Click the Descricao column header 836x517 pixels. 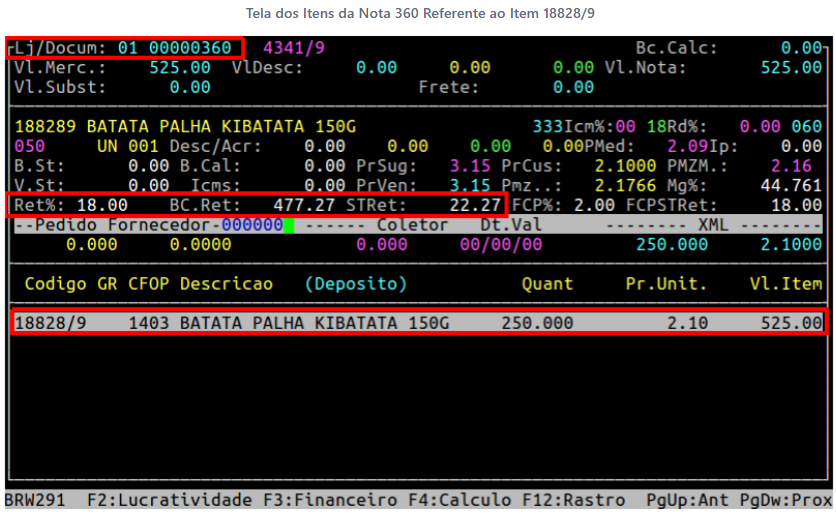pyautogui.click(x=226, y=284)
